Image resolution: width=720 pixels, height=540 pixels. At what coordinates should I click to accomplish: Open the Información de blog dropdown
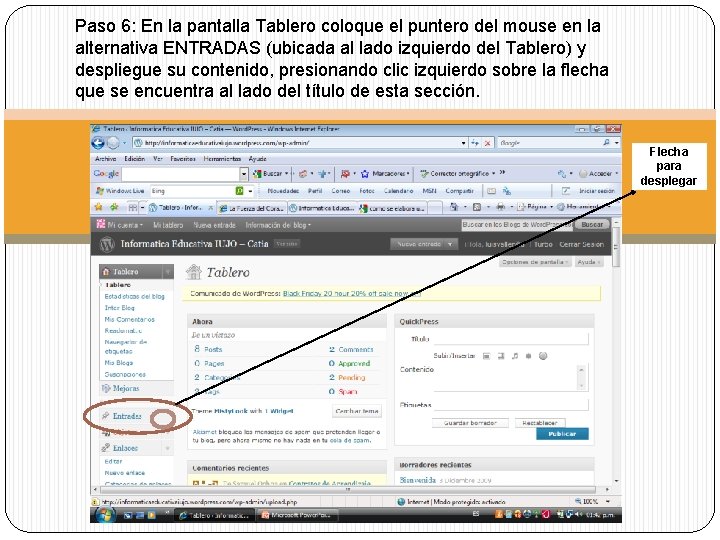(278, 225)
